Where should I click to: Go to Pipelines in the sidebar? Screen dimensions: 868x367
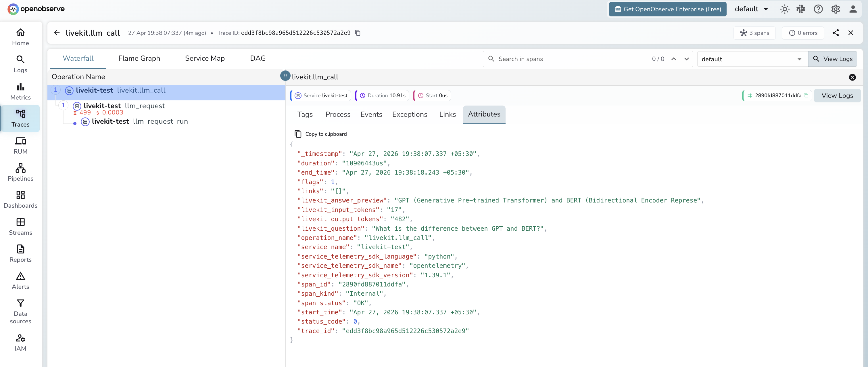20,172
